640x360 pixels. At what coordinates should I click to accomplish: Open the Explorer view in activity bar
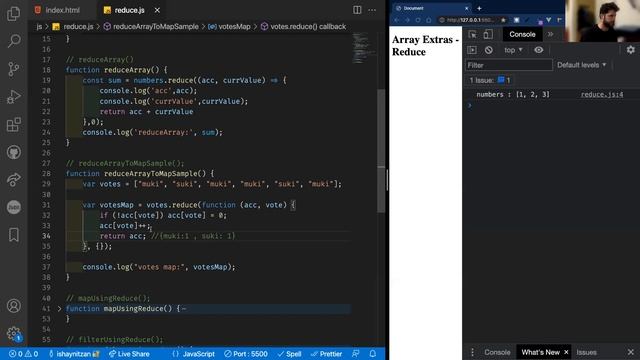[x=13, y=13]
